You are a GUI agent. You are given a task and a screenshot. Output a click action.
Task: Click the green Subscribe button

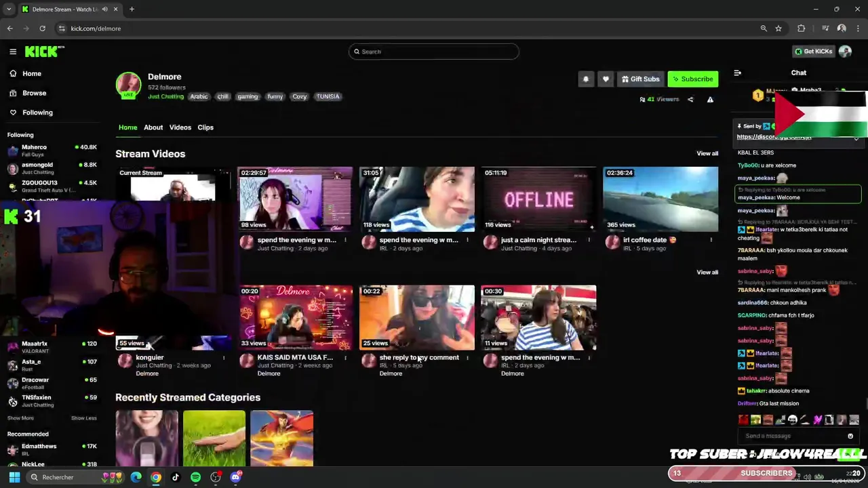tap(692, 79)
